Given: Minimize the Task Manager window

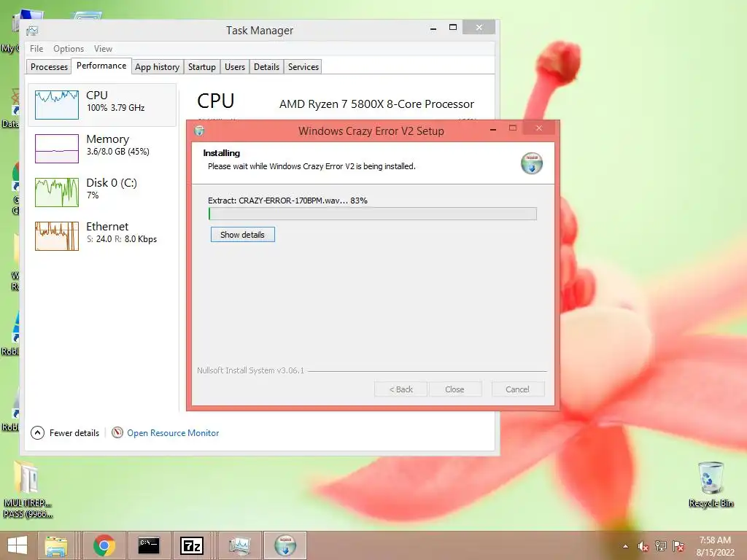Looking at the screenshot, I should (433, 28).
